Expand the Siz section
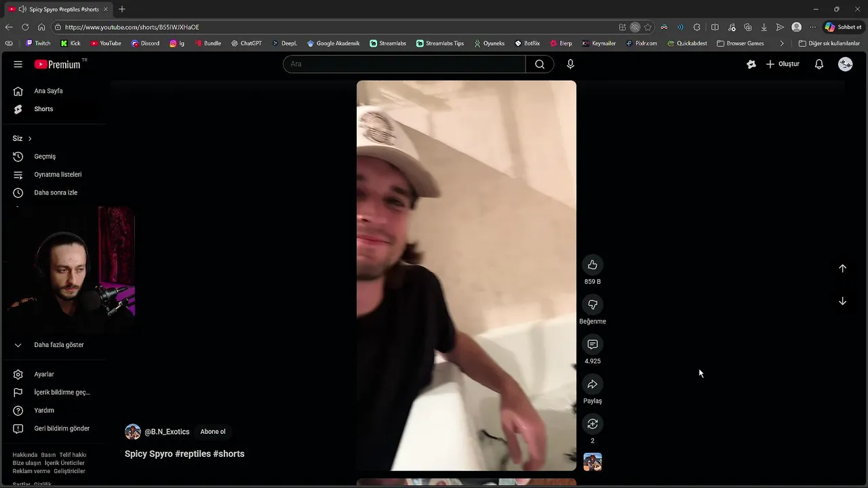Image resolution: width=868 pixels, height=488 pixels. click(x=22, y=138)
